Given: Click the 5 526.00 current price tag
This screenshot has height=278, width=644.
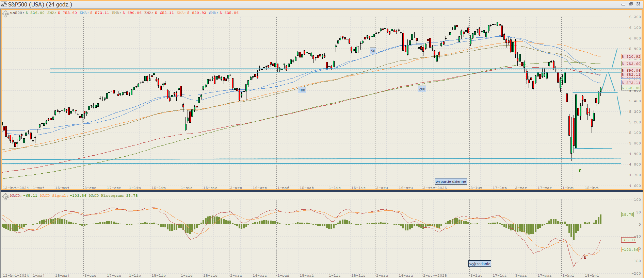Looking at the screenshot, I should (x=631, y=88).
